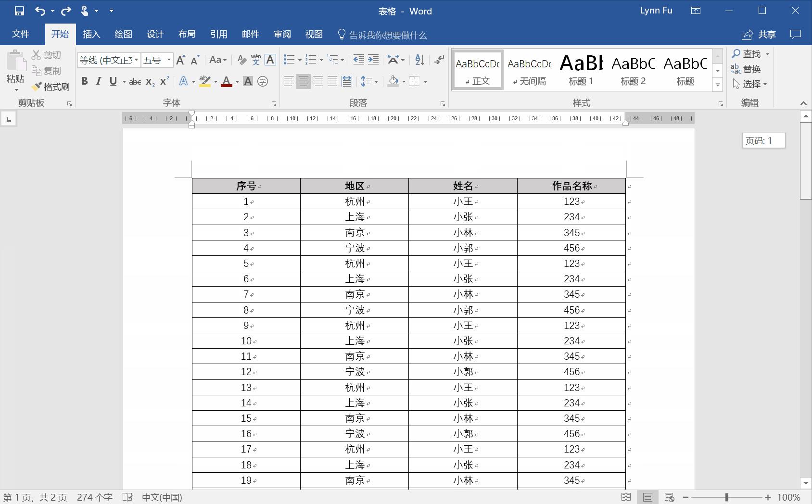The image size is (812, 504).
Task: Save the document with the floppy icon
Action: (x=19, y=11)
